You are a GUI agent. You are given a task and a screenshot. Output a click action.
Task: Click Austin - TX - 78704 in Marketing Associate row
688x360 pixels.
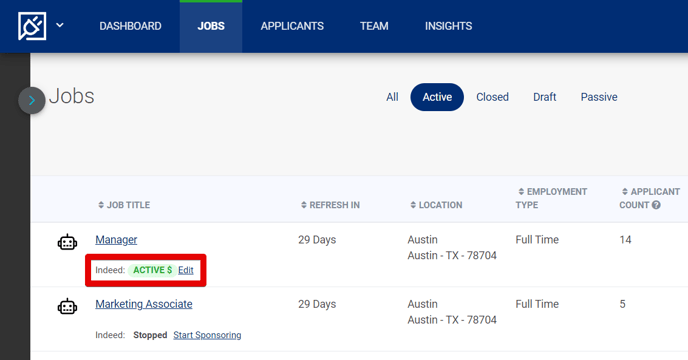(x=452, y=320)
